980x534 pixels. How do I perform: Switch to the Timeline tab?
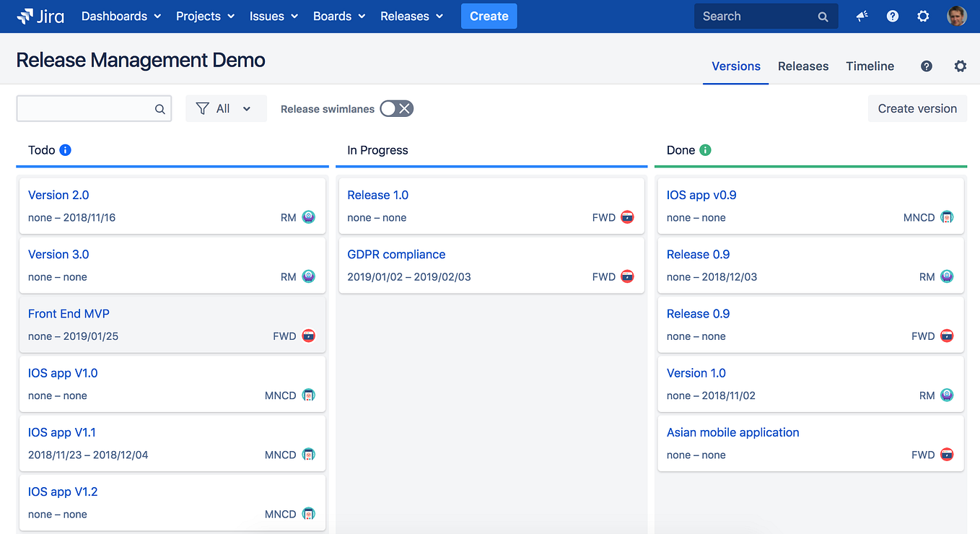(870, 66)
